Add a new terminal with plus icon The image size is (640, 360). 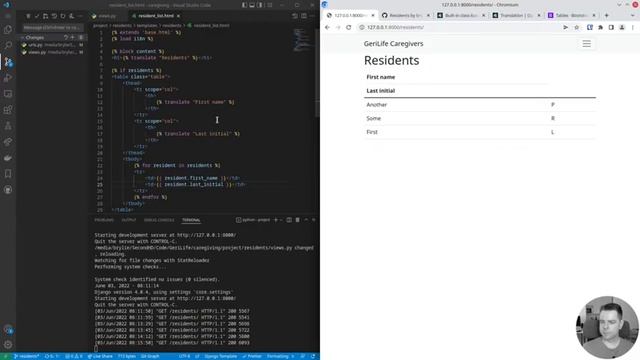276,220
